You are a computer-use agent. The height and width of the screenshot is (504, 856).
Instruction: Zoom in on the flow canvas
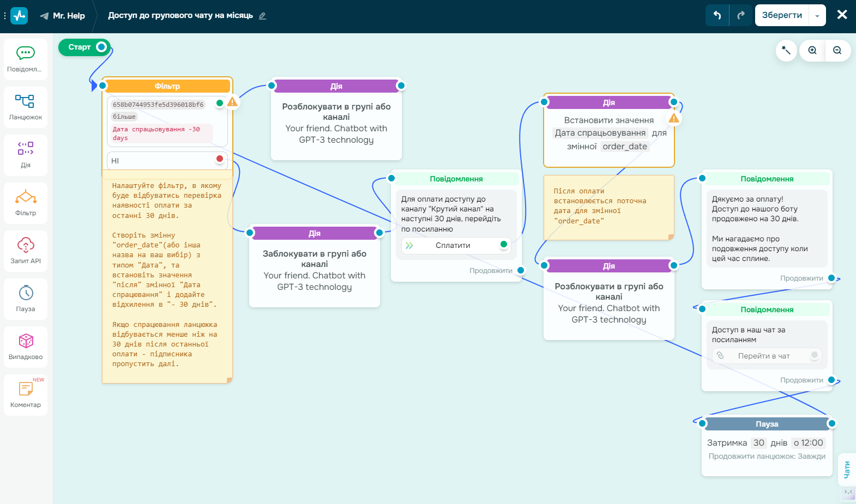pyautogui.click(x=812, y=51)
